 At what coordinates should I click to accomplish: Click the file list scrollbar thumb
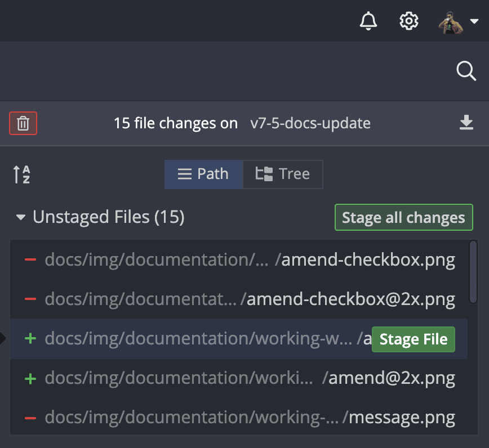point(473,272)
